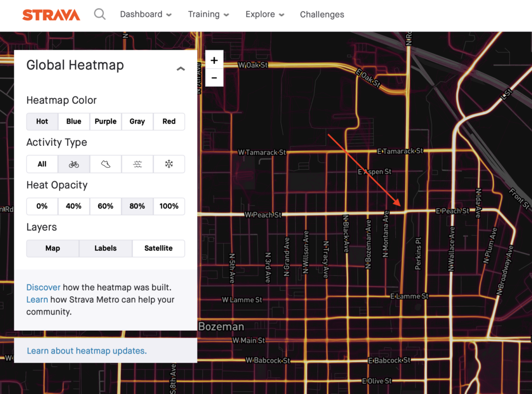Open the Dashboard dropdown menu
Screen dimensions: 532x394
[146, 14]
